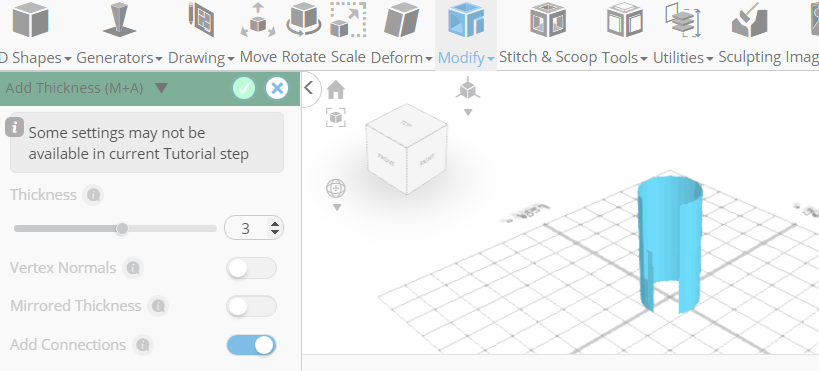
Task: Disable the Add Connections switch
Action: point(251,345)
